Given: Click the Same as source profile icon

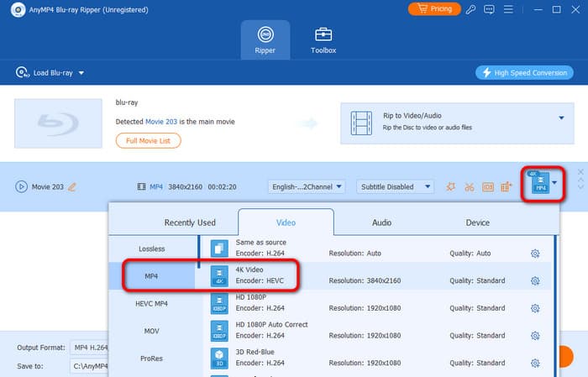Looking at the screenshot, I should coord(219,249).
